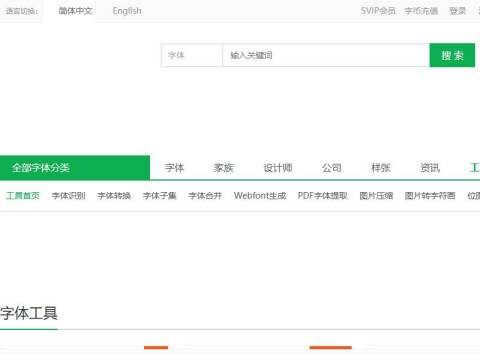Select the 工具首页 sub-navigation item
The width and height of the screenshot is (480, 360).
coord(23,196)
